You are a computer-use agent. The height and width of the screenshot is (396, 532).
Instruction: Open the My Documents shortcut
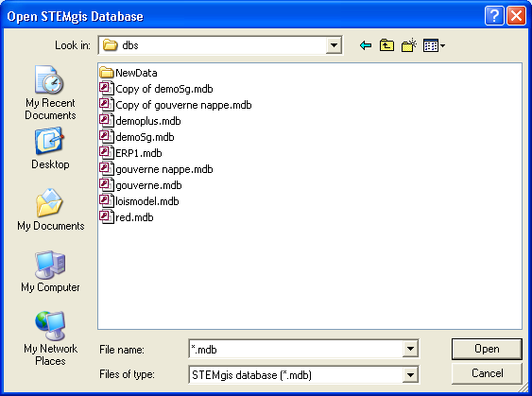click(50, 210)
